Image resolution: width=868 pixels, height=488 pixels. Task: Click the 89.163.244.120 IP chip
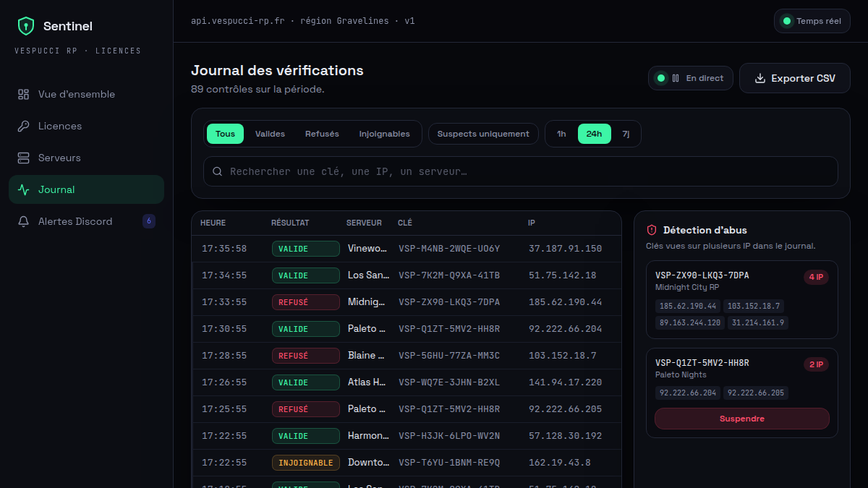[x=690, y=322]
